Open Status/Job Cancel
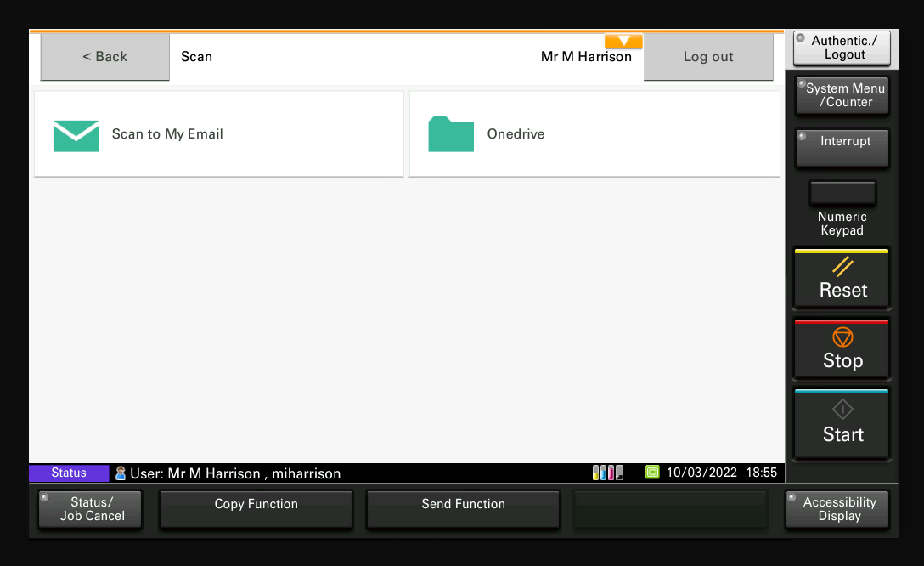The image size is (924, 566). tap(90, 509)
